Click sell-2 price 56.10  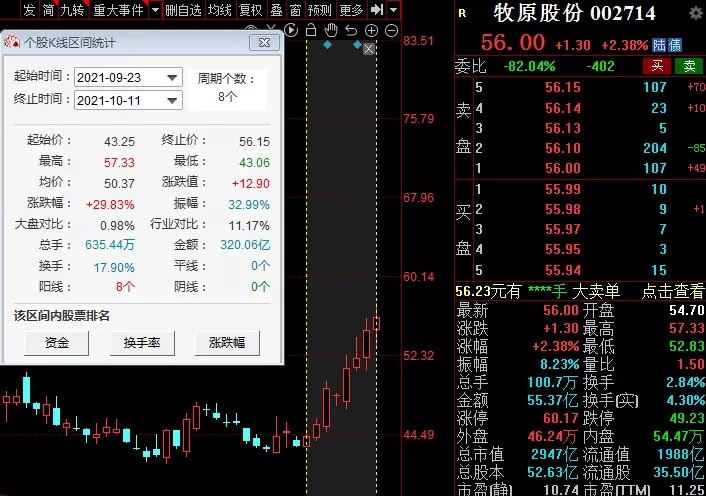563,148
